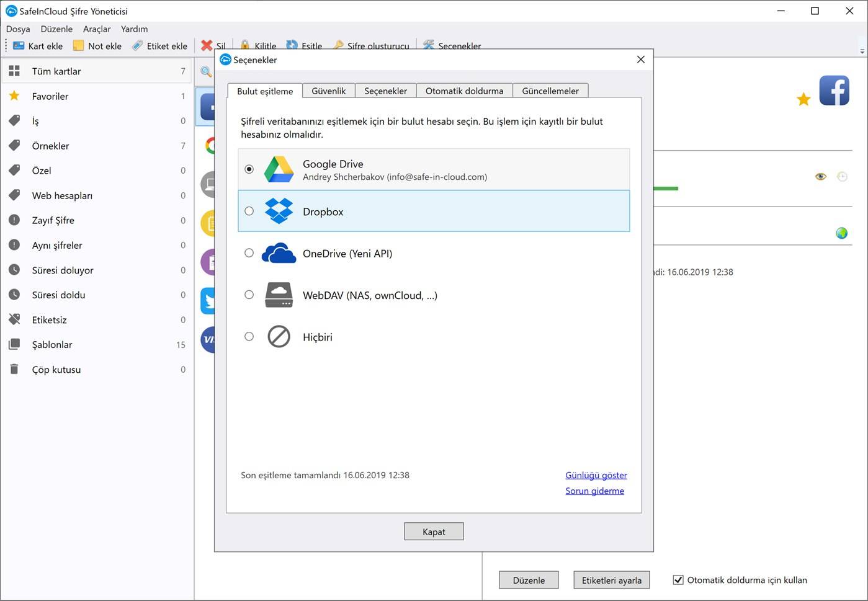Image resolution: width=868 pixels, height=601 pixels.
Task: Click the Not ekle toolbar icon
Action: (78, 46)
